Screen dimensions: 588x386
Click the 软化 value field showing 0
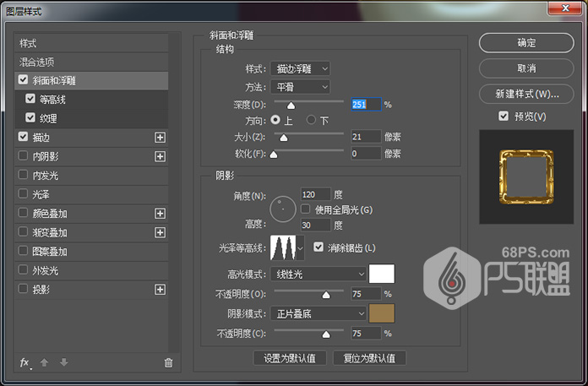366,153
